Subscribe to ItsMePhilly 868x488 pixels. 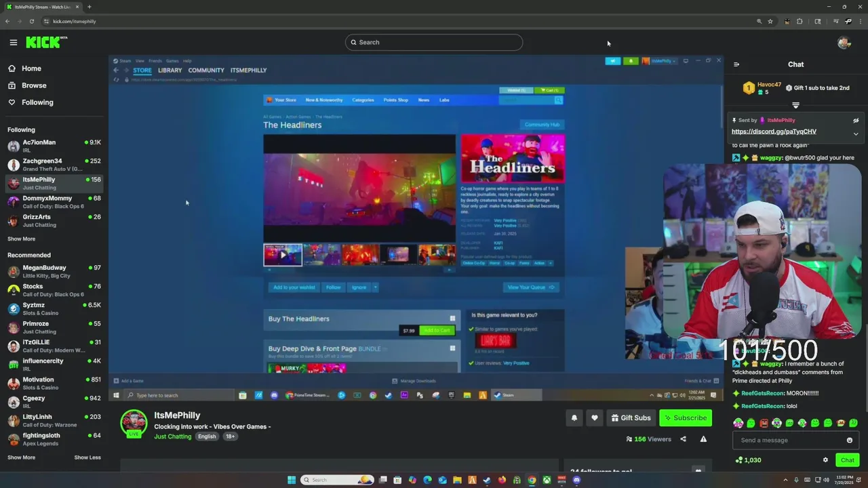686,418
